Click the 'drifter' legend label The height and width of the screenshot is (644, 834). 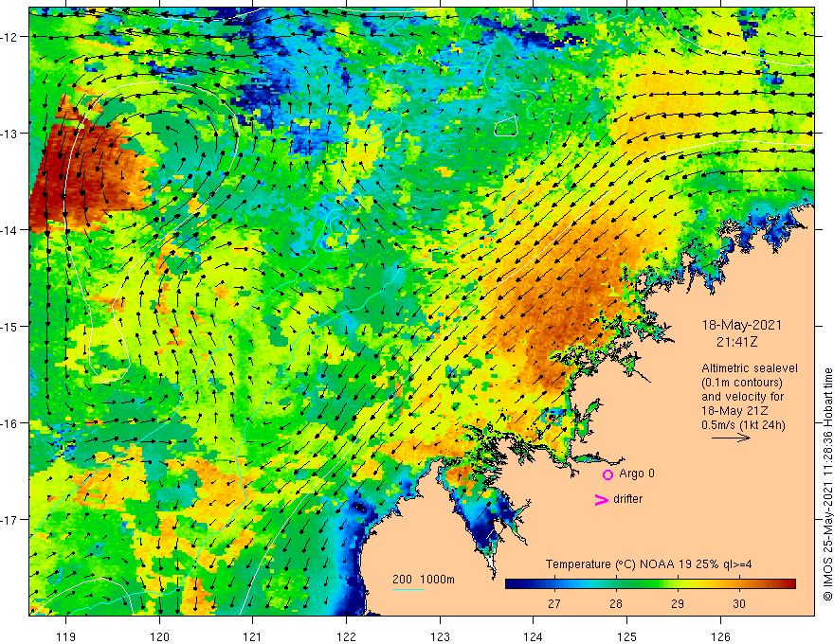click(x=627, y=499)
